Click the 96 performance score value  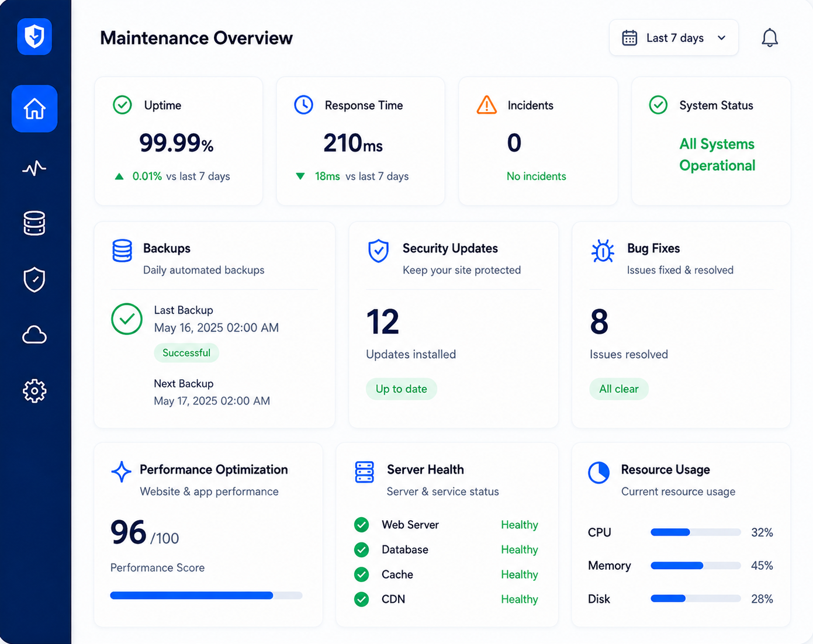128,532
